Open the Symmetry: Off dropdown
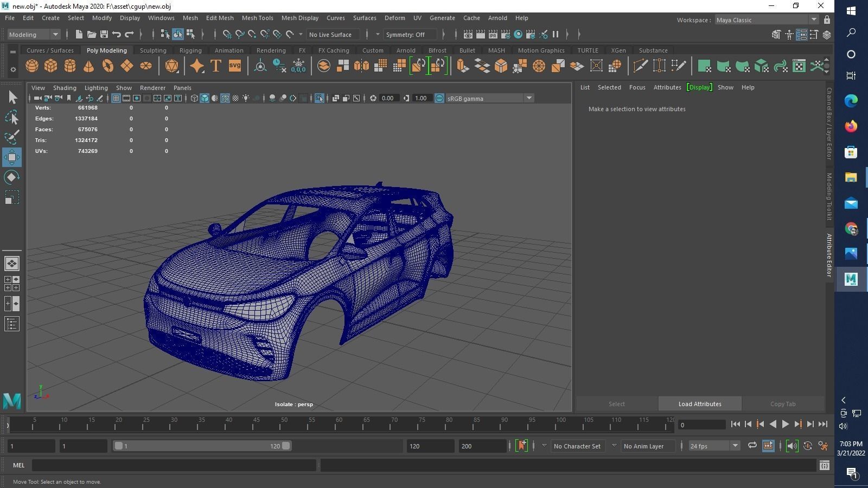 point(410,34)
